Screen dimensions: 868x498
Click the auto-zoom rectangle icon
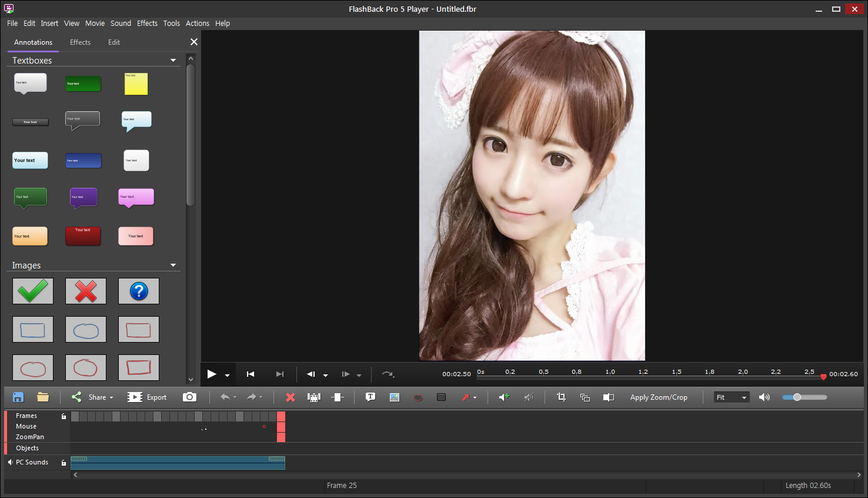pos(609,397)
